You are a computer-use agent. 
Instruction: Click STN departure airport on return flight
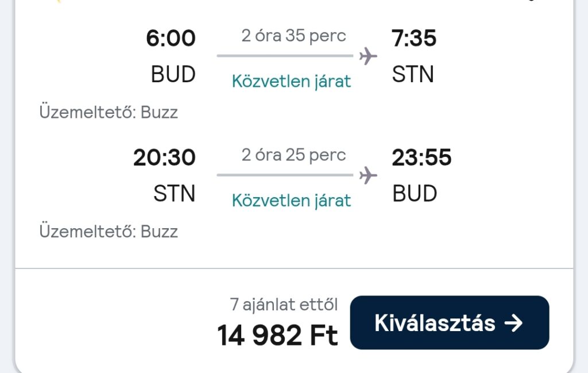(175, 194)
